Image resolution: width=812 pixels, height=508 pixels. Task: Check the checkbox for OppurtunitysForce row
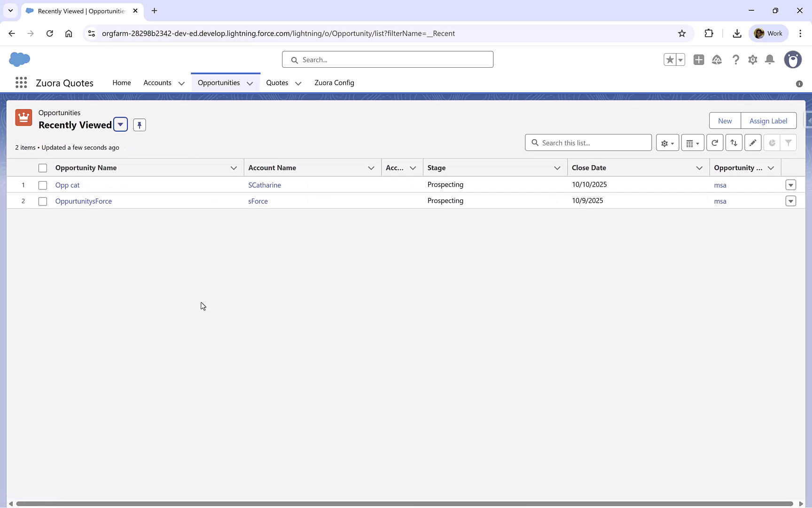point(43,201)
